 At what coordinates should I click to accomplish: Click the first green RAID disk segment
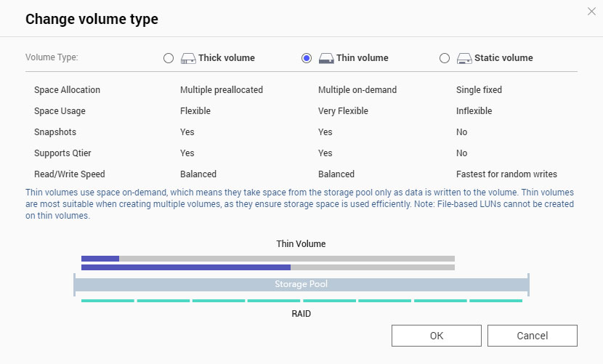108,301
